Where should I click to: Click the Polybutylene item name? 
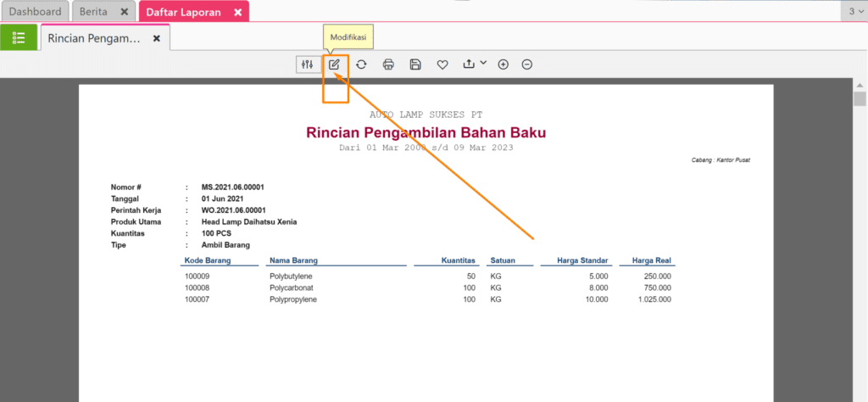pos(291,276)
